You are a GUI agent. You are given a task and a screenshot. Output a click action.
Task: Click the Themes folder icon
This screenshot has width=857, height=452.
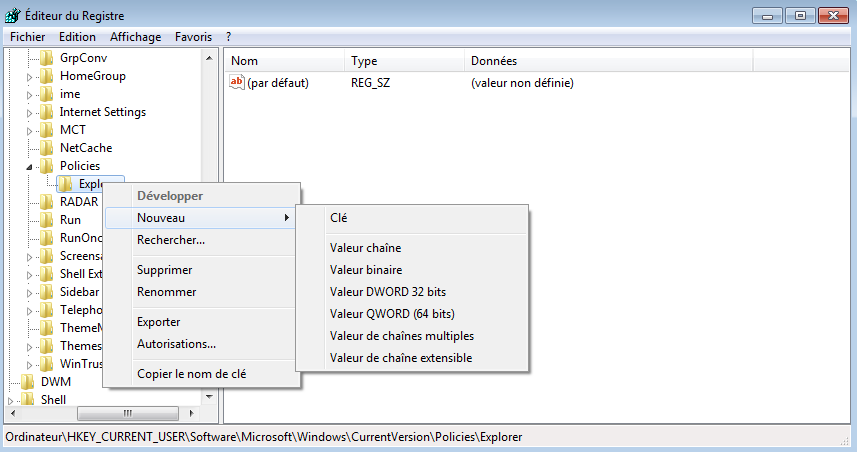coord(47,346)
